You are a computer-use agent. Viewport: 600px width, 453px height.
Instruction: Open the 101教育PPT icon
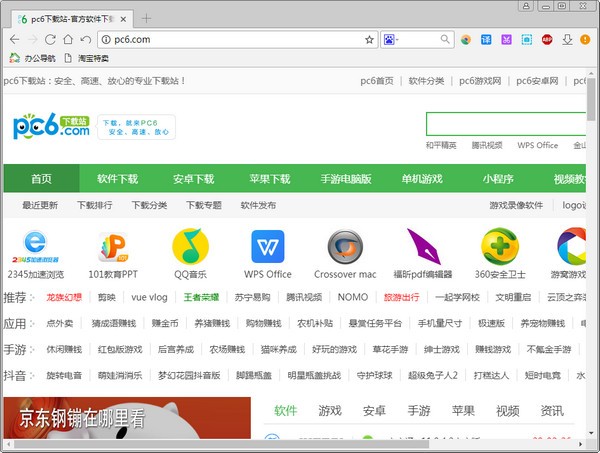(113, 246)
